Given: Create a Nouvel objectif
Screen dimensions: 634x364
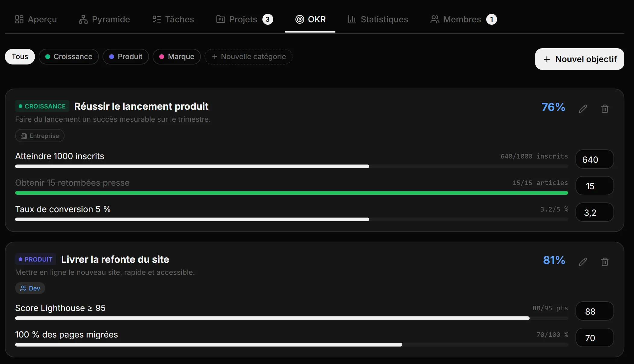Looking at the screenshot, I should point(580,59).
